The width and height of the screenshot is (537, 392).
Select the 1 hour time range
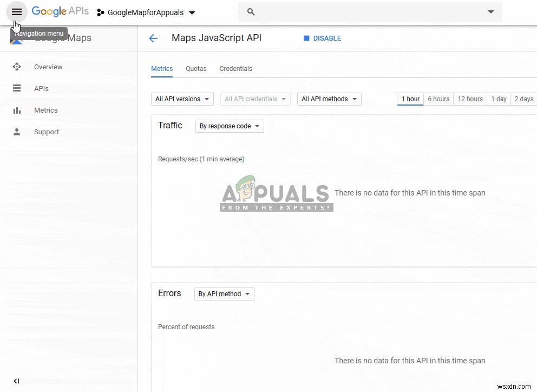pos(410,99)
